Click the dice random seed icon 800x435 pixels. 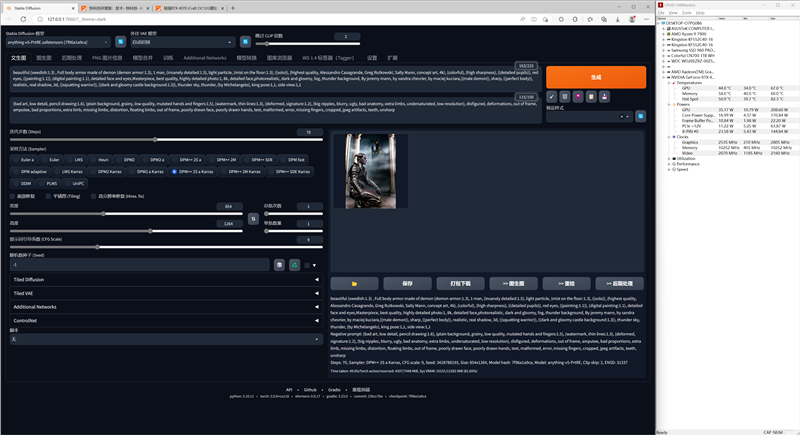coord(279,265)
